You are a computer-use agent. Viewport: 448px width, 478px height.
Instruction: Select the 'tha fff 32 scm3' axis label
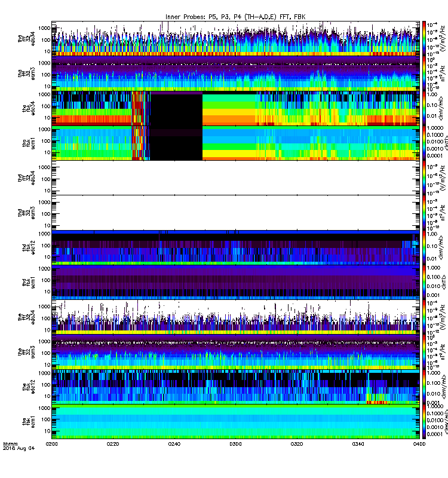(26, 73)
